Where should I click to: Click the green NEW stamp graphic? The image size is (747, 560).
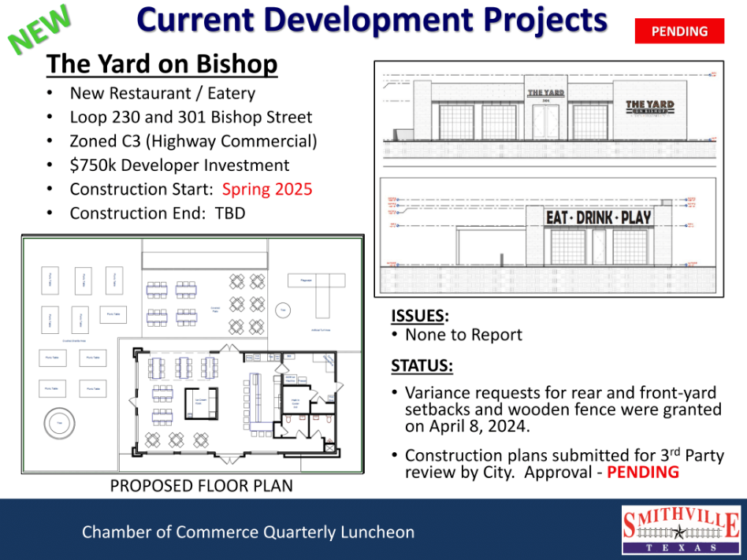[39, 29]
